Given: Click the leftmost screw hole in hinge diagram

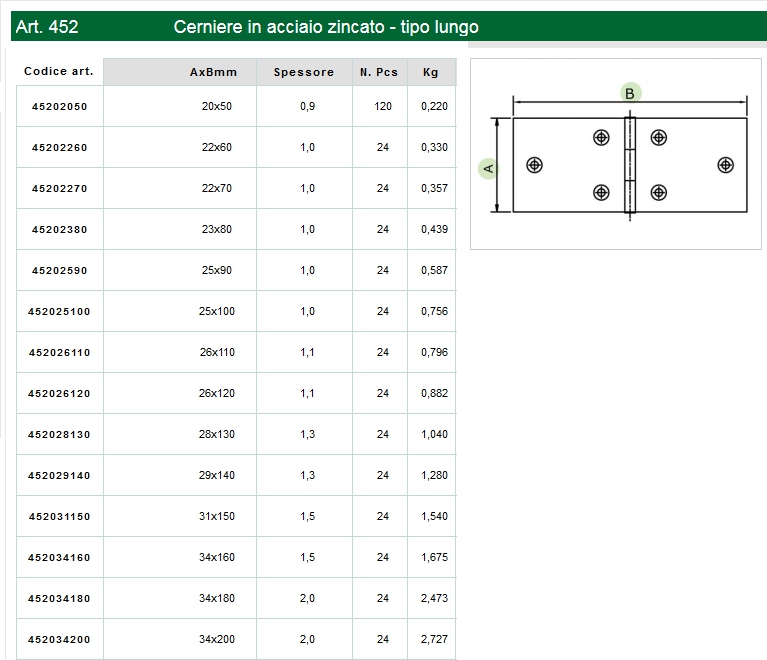Looking at the screenshot, I should pyautogui.click(x=535, y=165).
